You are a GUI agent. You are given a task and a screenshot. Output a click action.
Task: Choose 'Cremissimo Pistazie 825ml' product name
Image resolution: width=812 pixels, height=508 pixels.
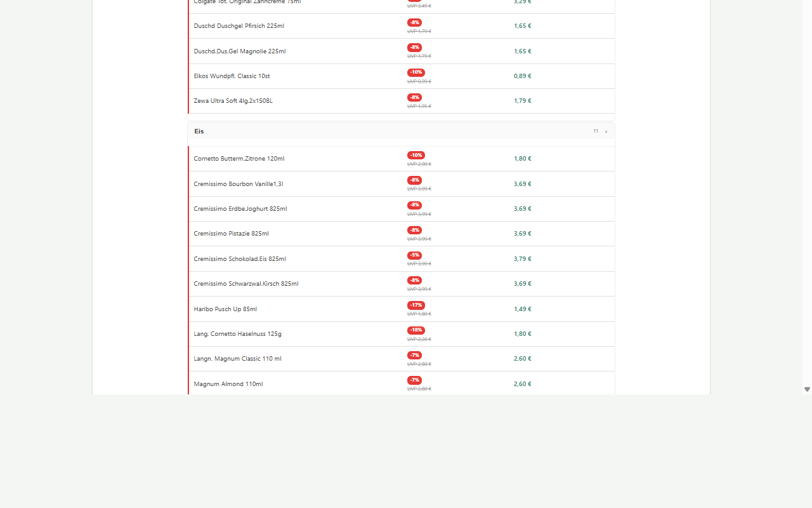point(232,234)
